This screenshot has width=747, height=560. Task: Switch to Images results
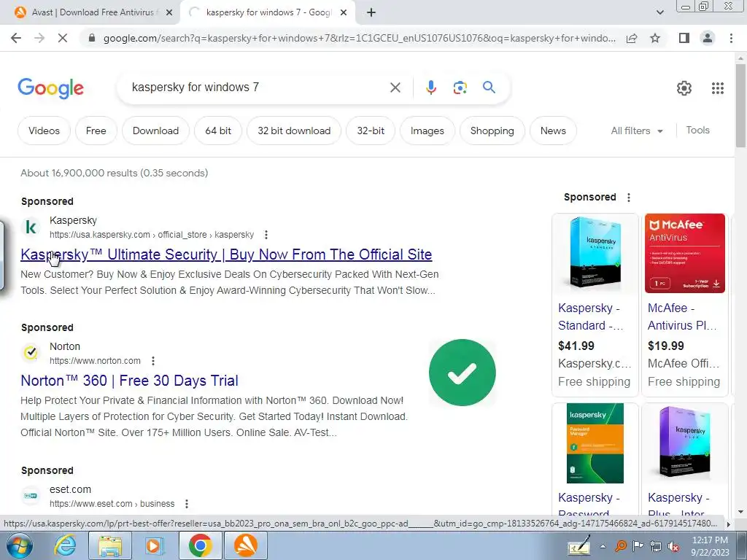(x=427, y=131)
